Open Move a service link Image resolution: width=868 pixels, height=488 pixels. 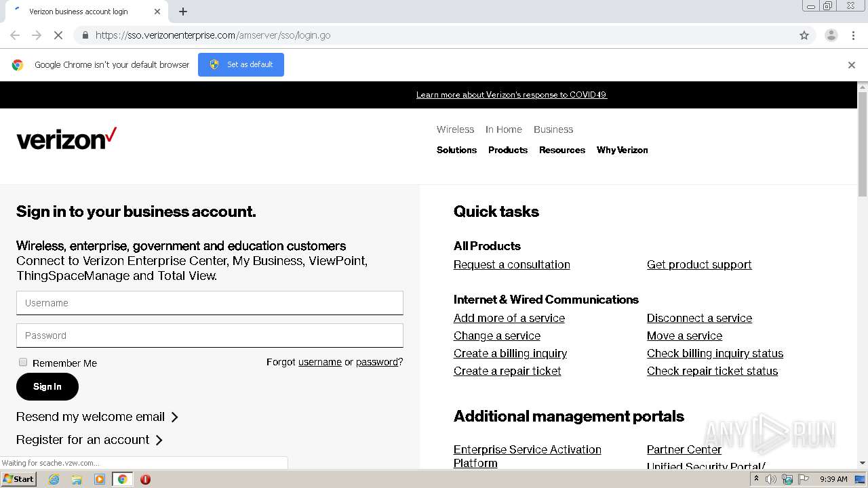point(684,335)
